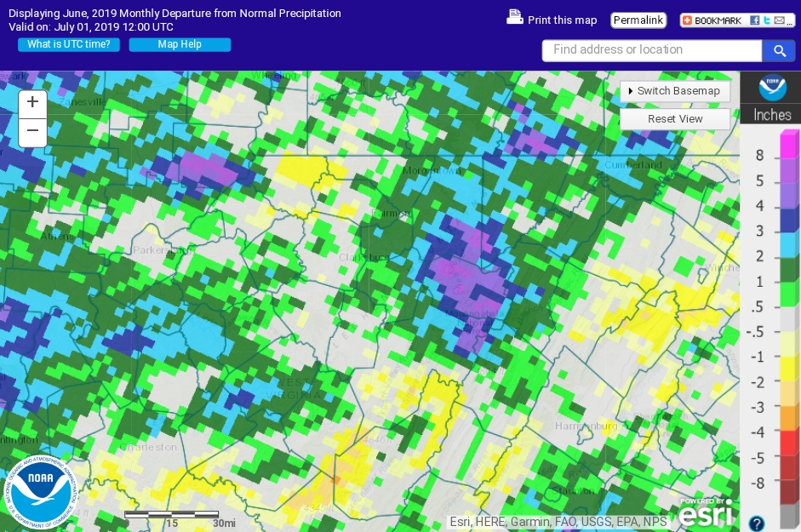Click the magnifying glass search button

[x=778, y=51]
